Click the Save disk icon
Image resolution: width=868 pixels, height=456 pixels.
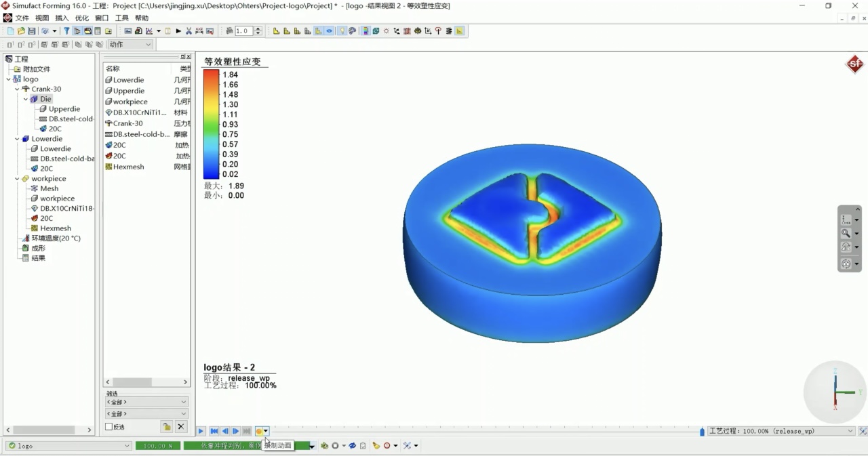pyautogui.click(x=31, y=31)
